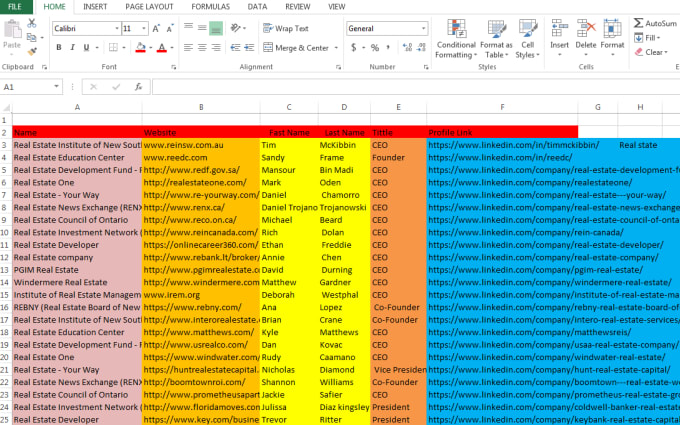Align text to the middle

(x=202, y=28)
